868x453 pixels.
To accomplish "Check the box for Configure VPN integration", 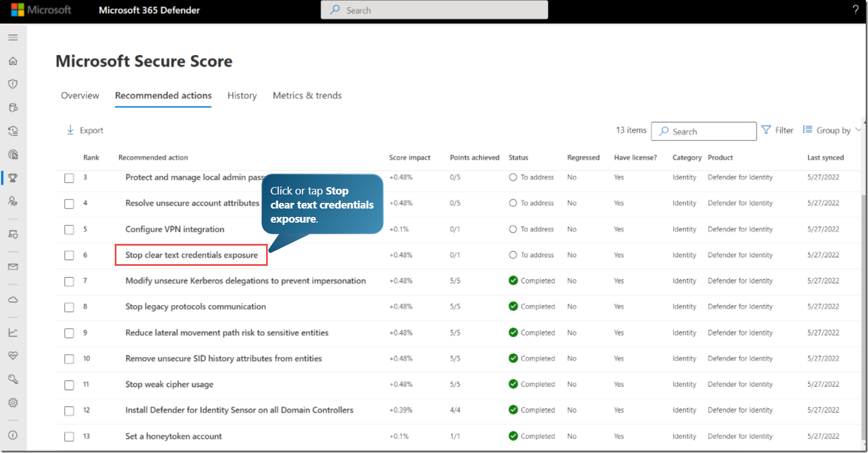I will pos(69,230).
